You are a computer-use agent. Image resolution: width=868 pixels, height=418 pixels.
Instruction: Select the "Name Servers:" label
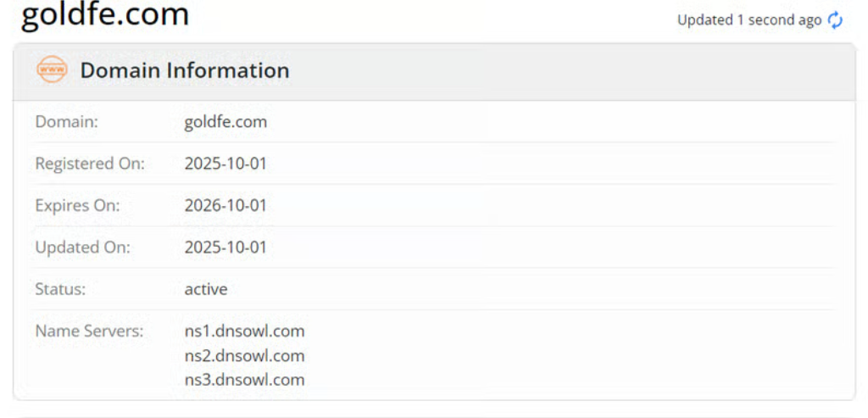tap(89, 331)
